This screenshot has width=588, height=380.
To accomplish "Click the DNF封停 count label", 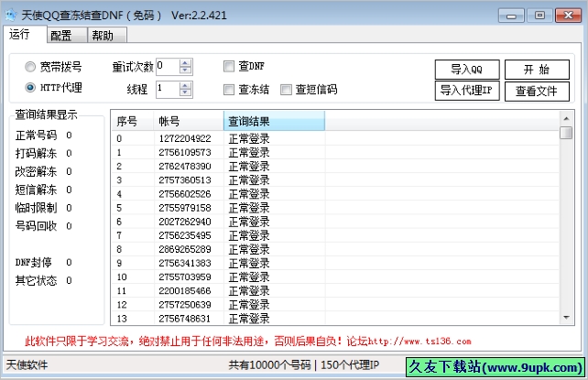I will tap(34, 262).
